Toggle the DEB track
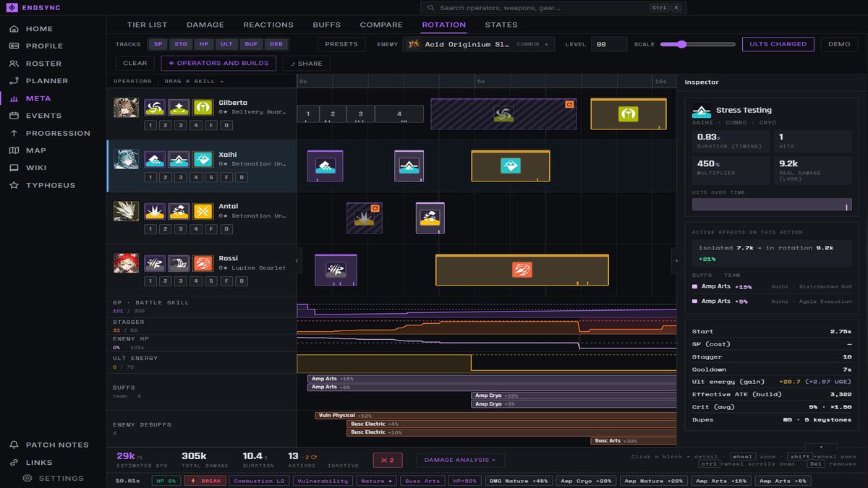The height and width of the screenshot is (488, 868). pos(276,44)
